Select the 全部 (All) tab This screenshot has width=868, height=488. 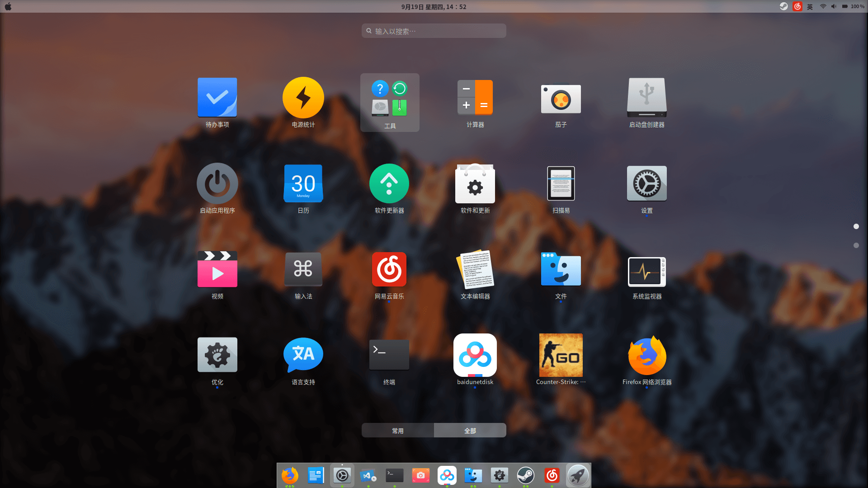(470, 430)
